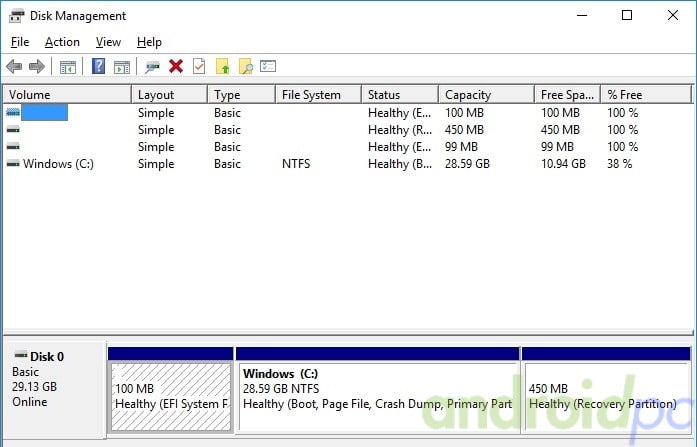
Task: Click the drive connector icon before the red X
Action: pos(152,67)
